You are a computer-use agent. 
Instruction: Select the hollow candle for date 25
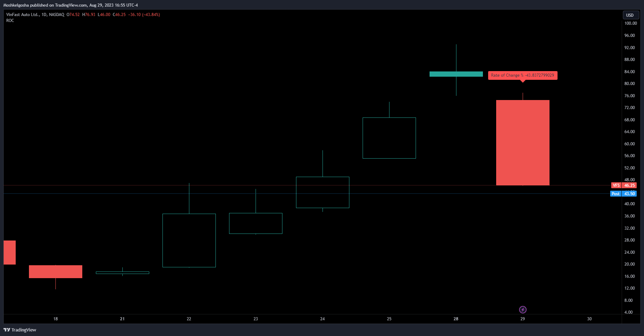pyautogui.click(x=389, y=138)
